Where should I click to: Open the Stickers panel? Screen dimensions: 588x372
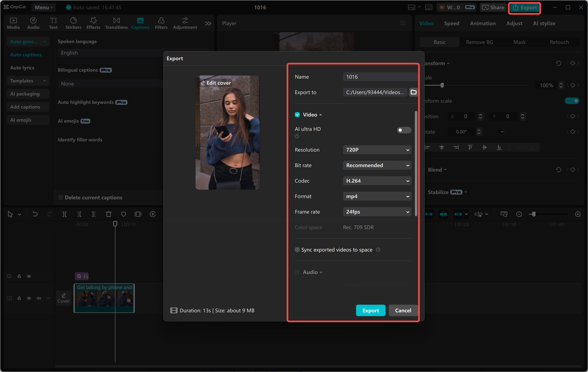pyautogui.click(x=73, y=23)
